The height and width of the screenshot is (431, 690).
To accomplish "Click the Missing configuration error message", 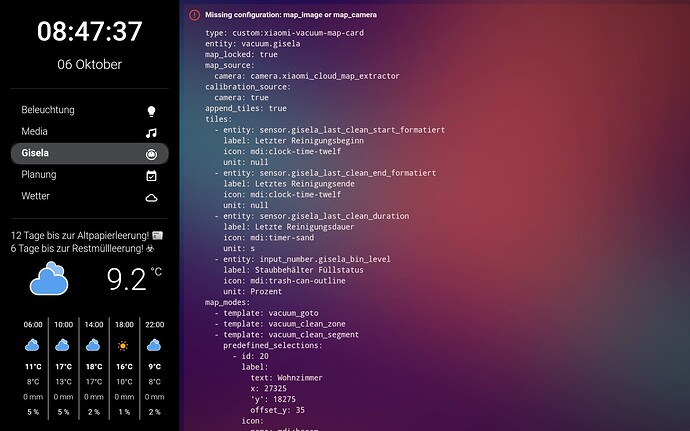I will tap(291, 15).
